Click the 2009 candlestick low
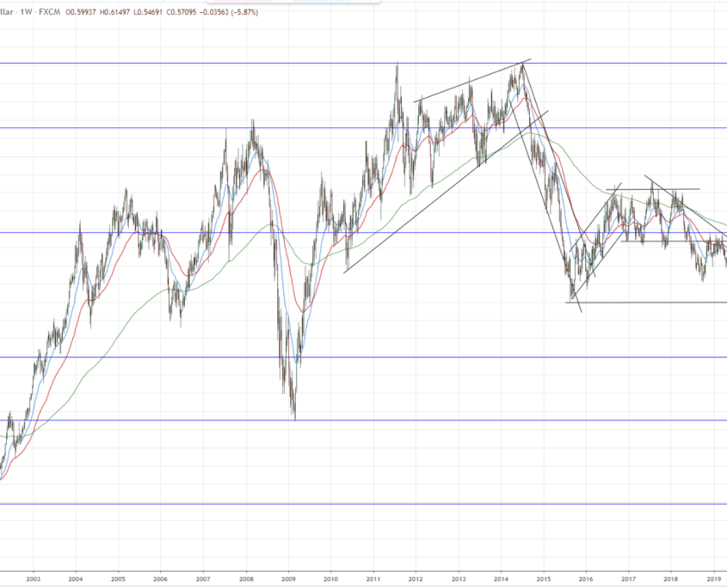The image size is (727, 588). coord(294,419)
